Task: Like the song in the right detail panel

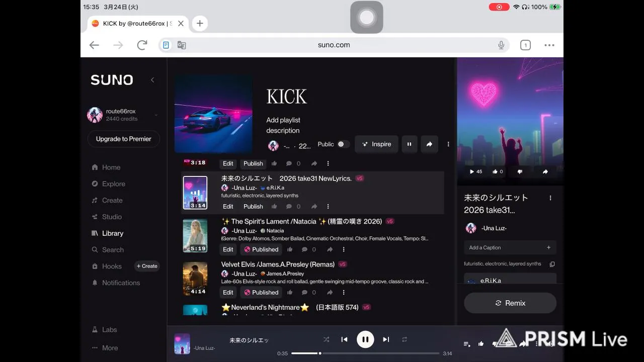Action: click(498, 171)
